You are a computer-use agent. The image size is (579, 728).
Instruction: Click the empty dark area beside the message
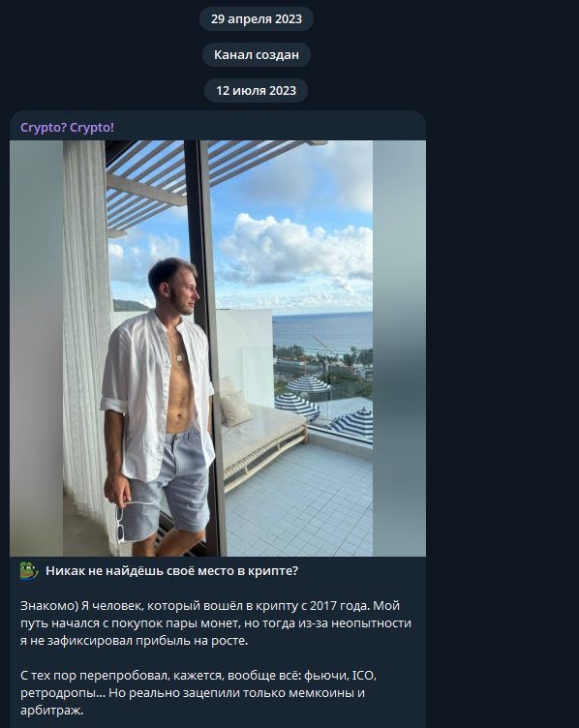coord(502,372)
